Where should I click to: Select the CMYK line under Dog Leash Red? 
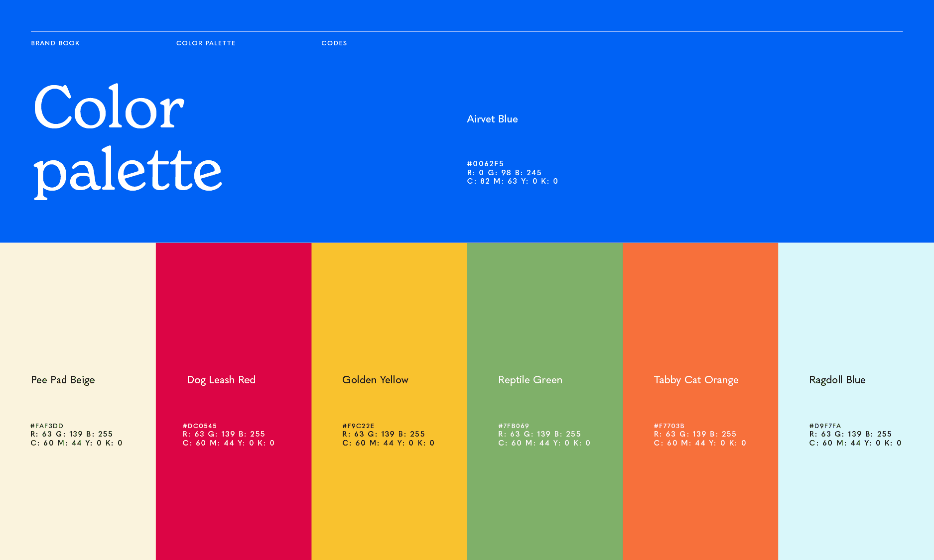click(x=229, y=443)
